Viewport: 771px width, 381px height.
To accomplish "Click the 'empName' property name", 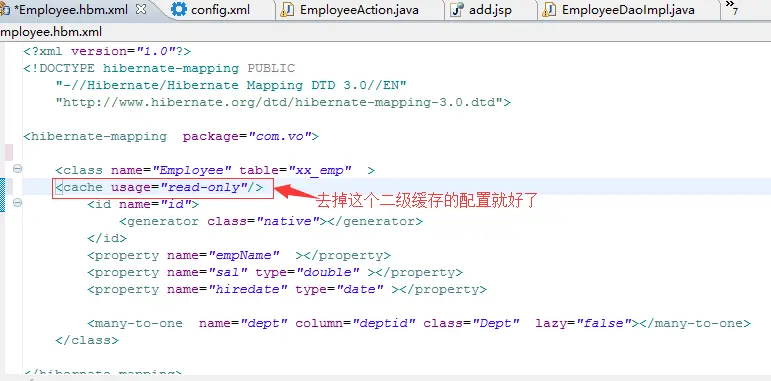I will pos(243,255).
